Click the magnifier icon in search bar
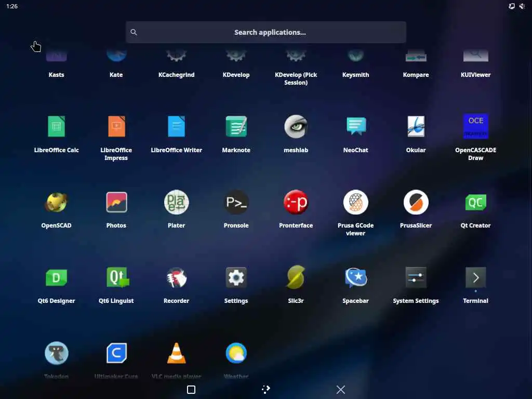This screenshot has width=532, height=399. point(134,32)
